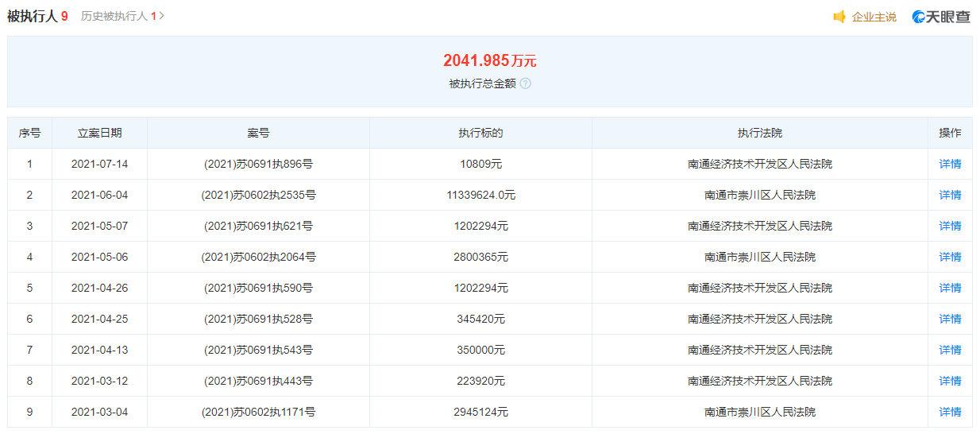Click the 执行法院 column header
Image resolution: width=980 pixels, height=434 pixels.
tap(760, 133)
